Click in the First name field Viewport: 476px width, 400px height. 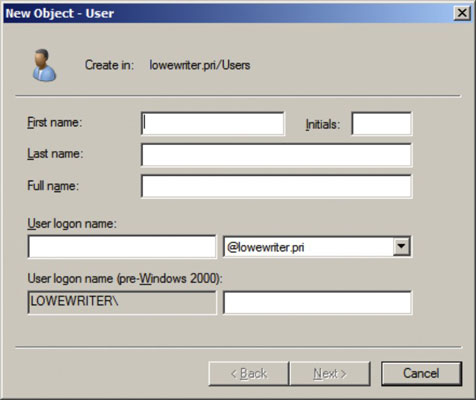[x=213, y=124]
